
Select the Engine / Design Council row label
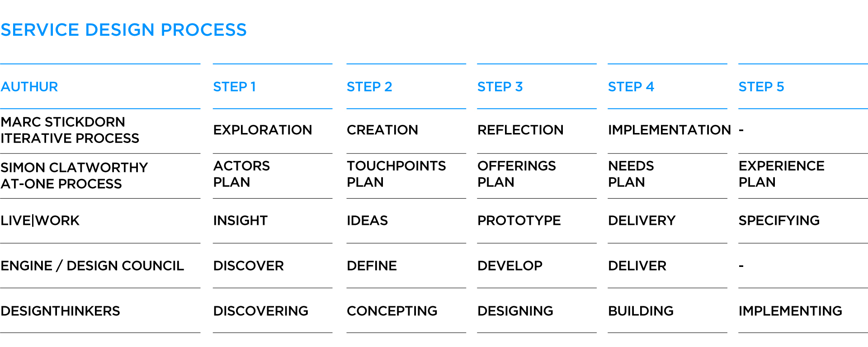[92, 266]
